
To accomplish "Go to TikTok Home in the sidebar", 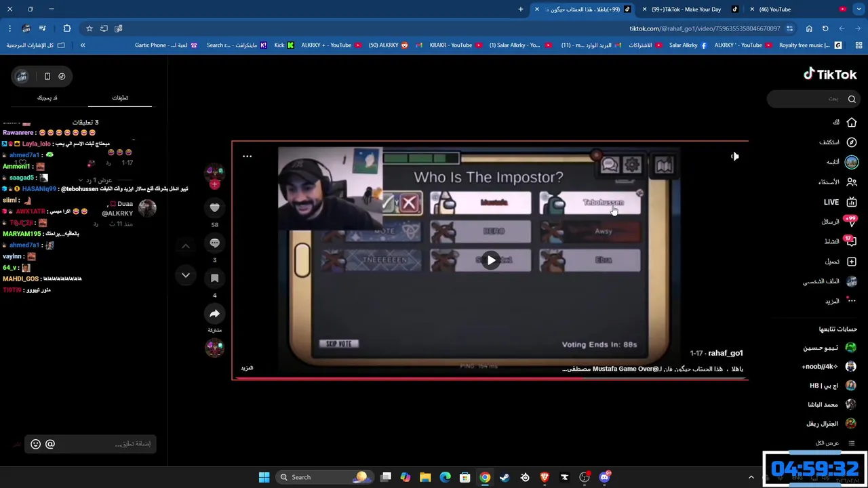I will [x=846, y=123].
